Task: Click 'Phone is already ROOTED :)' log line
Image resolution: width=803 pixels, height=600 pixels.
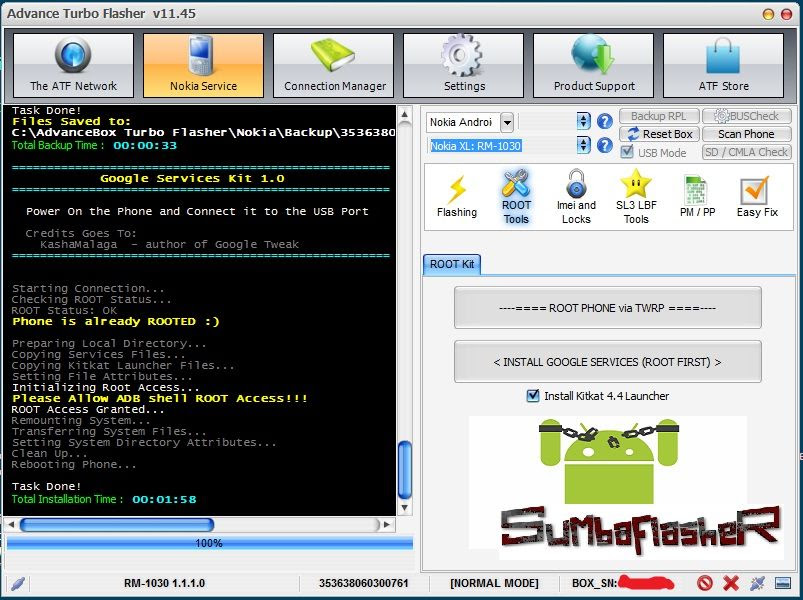Action: (x=116, y=322)
